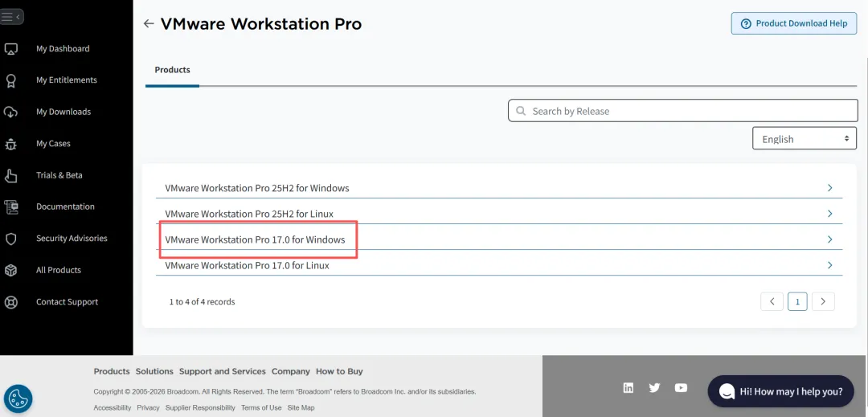Image resolution: width=868 pixels, height=417 pixels.
Task: Open All Products in the sidebar
Action: (x=58, y=270)
